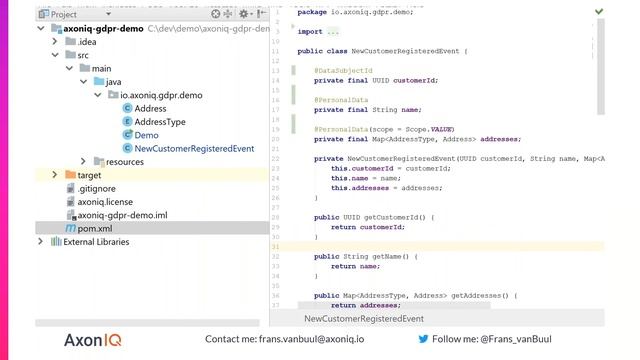Click the AxonIQ logo
Viewport: 640px width, 360px height.
pos(93,340)
